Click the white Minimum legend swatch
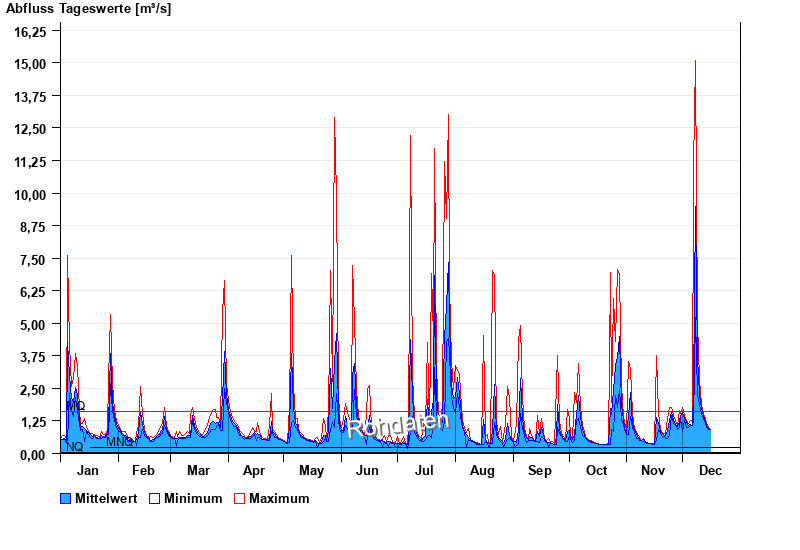This screenshot has width=800, height=550. [x=155, y=498]
